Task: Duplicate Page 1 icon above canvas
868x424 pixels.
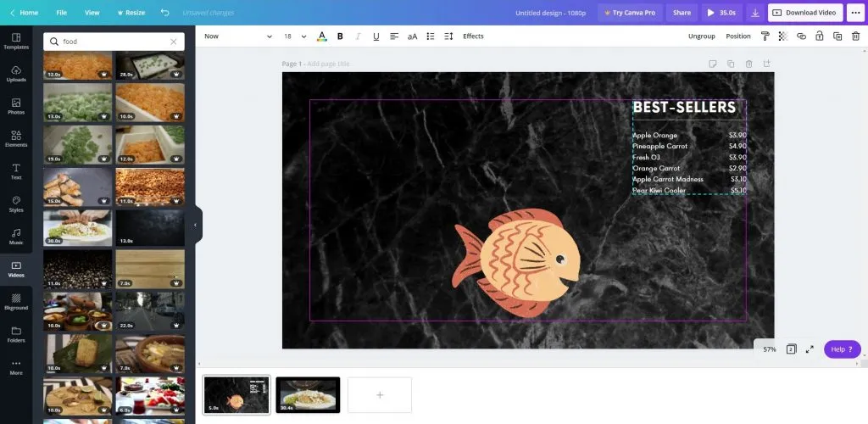Action: [x=730, y=64]
